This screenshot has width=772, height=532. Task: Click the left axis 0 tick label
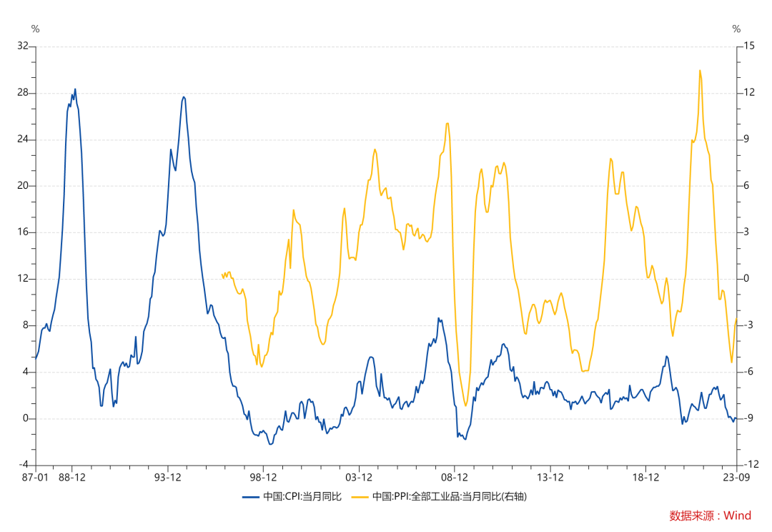click(26, 418)
